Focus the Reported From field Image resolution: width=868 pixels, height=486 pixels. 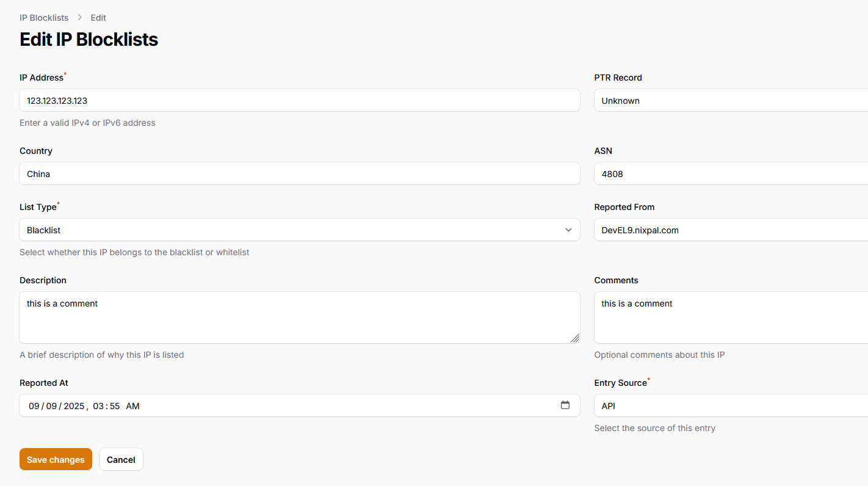730,230
